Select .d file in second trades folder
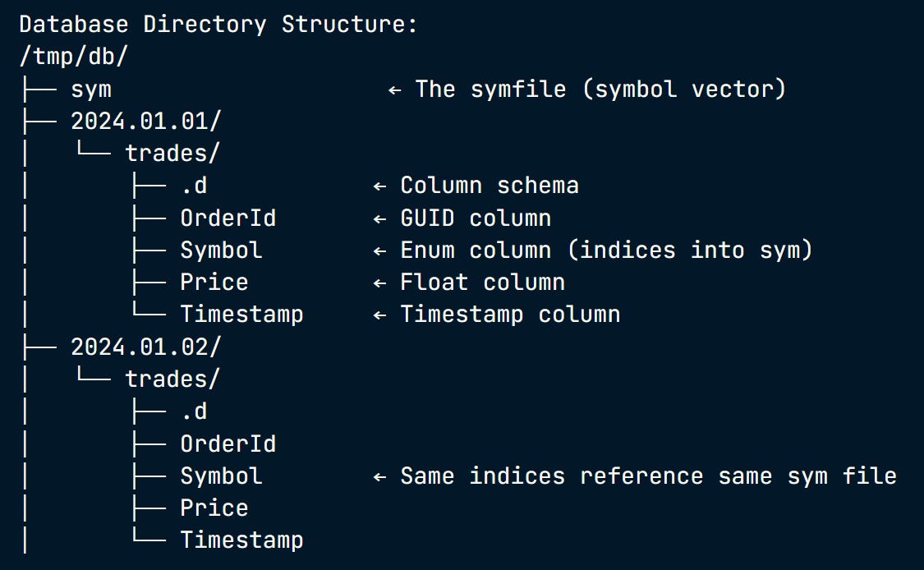The image size is (924, 570). point(194,411)
